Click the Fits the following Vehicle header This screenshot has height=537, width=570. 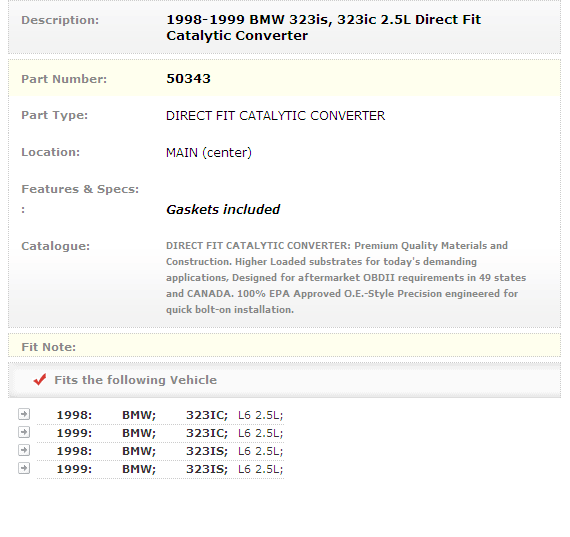[x=136, y=380]
